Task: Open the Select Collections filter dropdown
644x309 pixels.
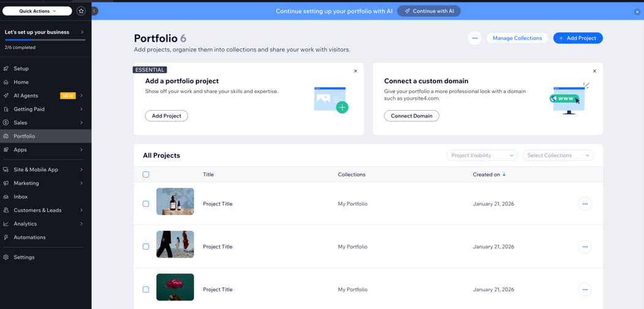Action: click(558, 155)
